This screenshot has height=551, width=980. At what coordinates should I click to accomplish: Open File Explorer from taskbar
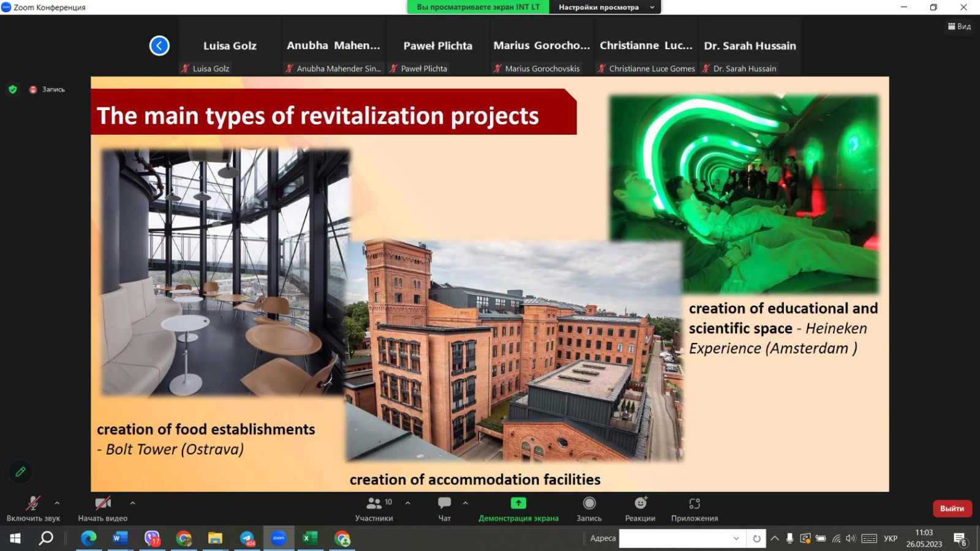[x=215, y=538]
